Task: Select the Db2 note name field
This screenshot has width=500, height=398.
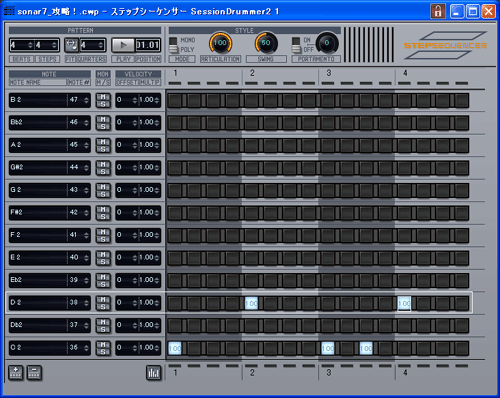Action: (x=38, y=325)
